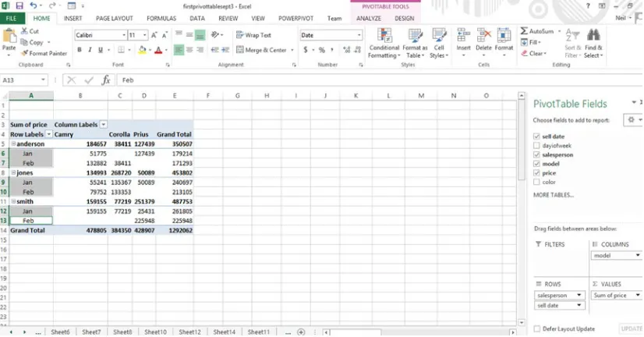Open the font name Calibri dropdown
The image size is (644, 337).
tap(124, 35)
